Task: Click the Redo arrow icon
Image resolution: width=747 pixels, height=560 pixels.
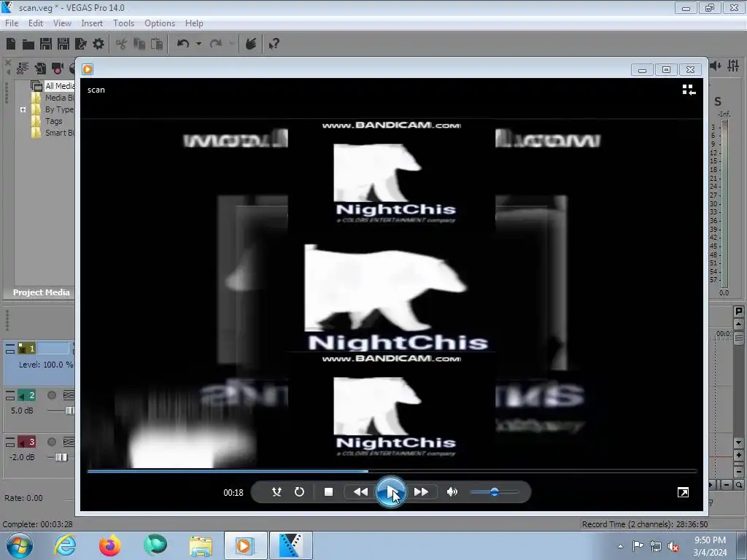Action: pos(216,44)
